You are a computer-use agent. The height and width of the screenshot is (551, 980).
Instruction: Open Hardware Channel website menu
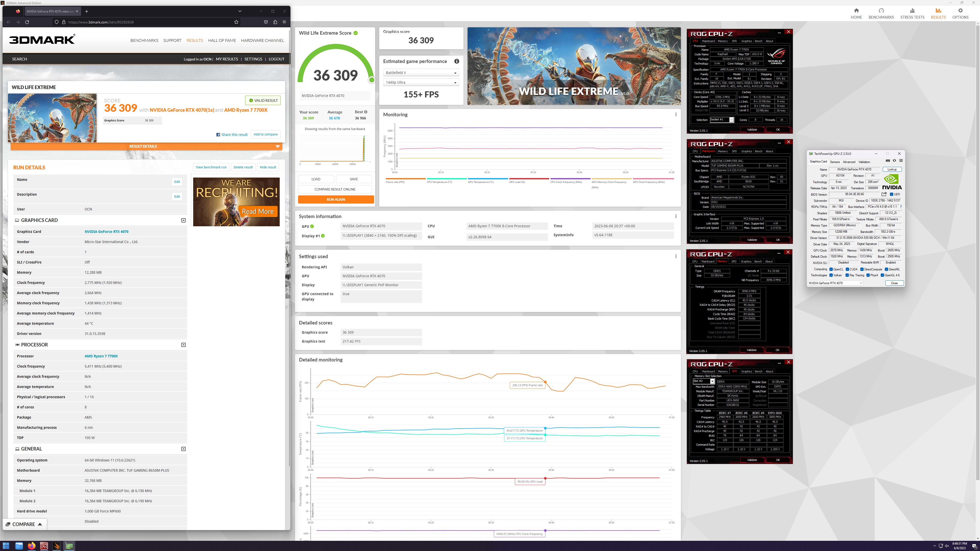[262, 40]
